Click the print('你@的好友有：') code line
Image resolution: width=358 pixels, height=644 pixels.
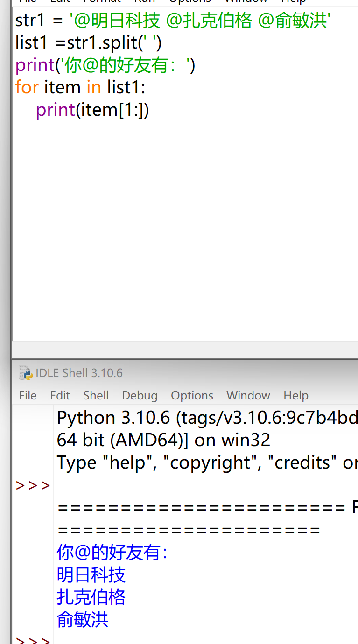(x=105, y=65)
